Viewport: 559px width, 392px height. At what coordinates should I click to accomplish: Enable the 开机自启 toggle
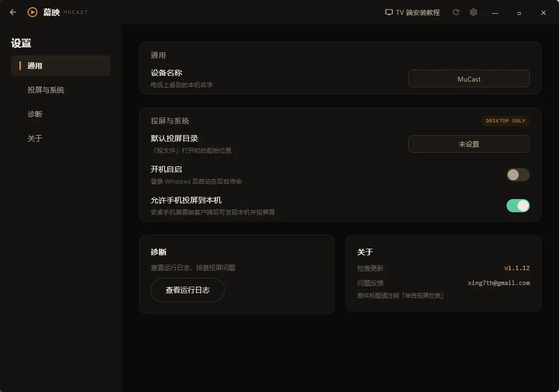point(518,175)
